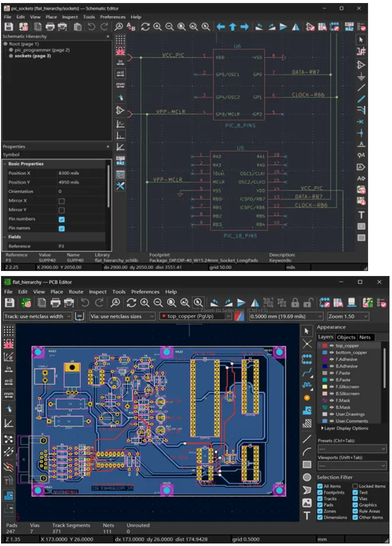Switch to the Nets tab
Screen dimensions: 392x546
coord(365,337)
